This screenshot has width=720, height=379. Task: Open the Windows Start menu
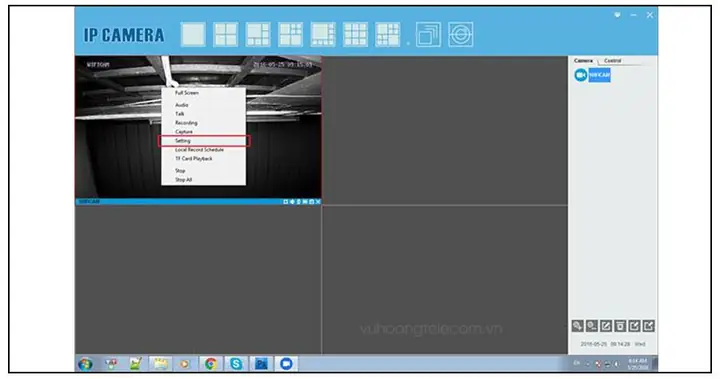pos(85,364)
